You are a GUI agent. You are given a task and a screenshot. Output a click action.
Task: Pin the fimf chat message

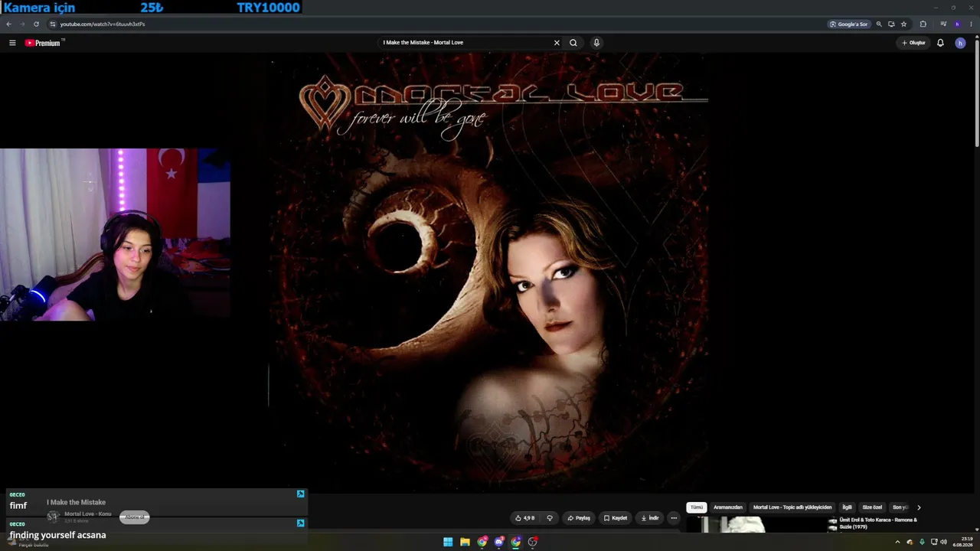(x=301, y=494)
